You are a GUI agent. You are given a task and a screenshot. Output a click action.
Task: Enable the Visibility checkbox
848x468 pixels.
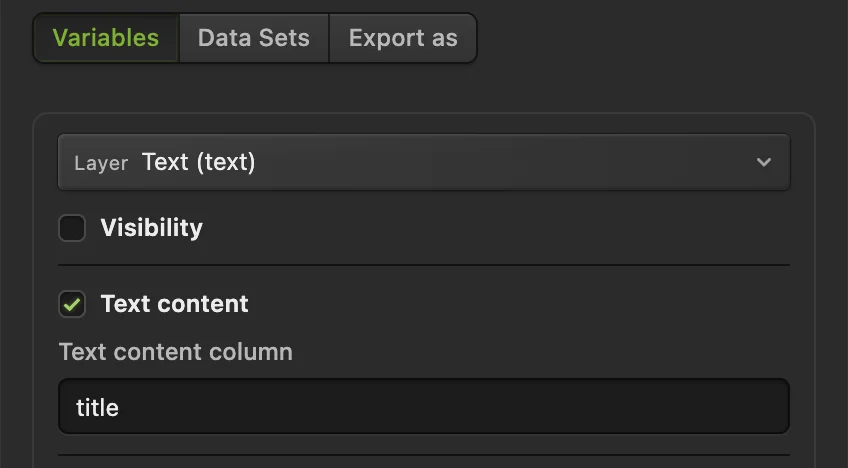click(72, 228)
